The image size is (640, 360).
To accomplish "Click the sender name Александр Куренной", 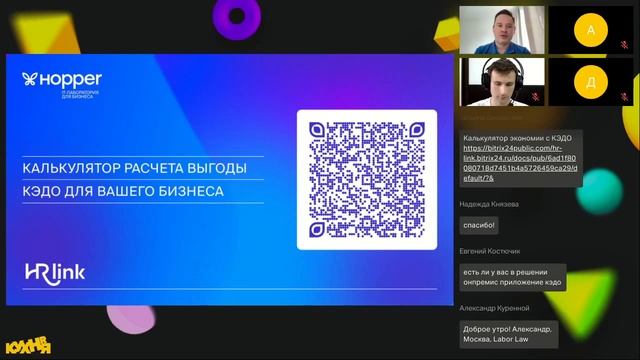I will (x=494, y=308).
